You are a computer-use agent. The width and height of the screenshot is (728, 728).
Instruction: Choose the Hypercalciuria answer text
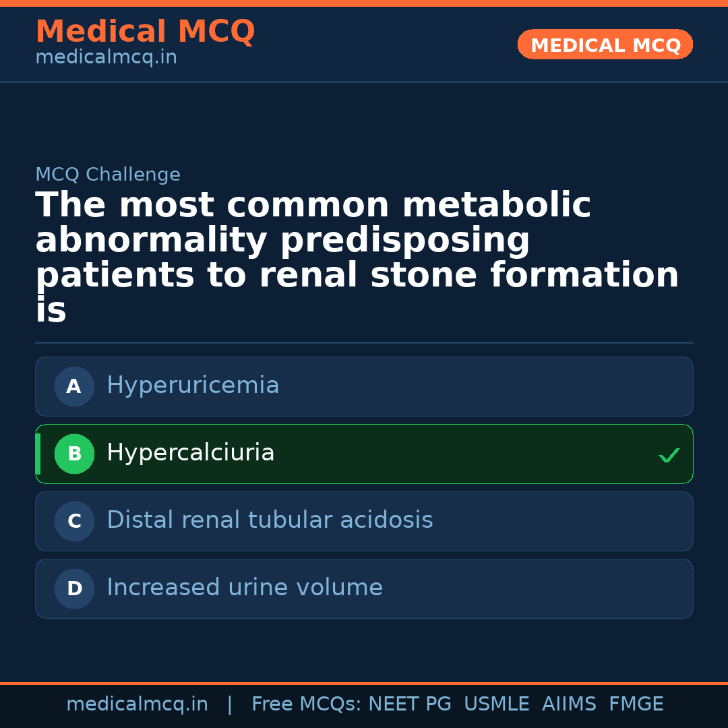[191, 453]
